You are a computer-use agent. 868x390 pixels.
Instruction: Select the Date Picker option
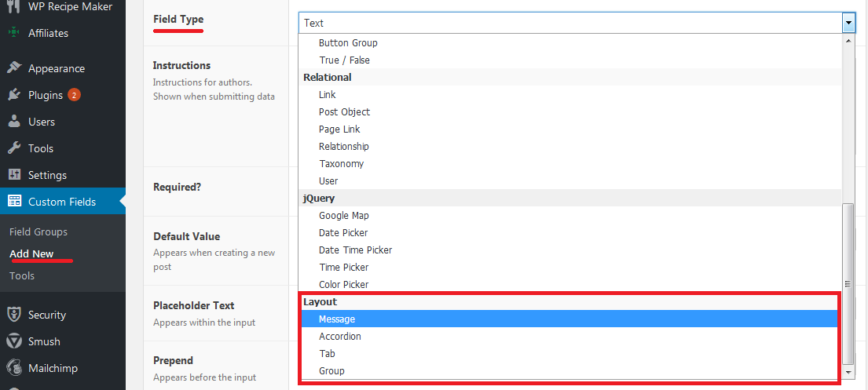(570, 233)
